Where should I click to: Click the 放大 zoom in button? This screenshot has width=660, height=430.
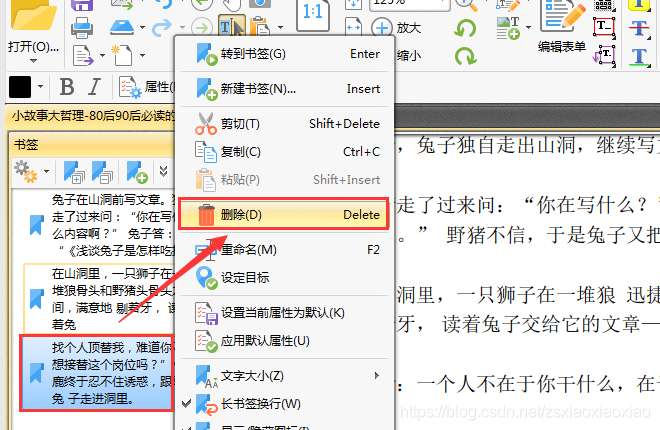click(397, 28)
